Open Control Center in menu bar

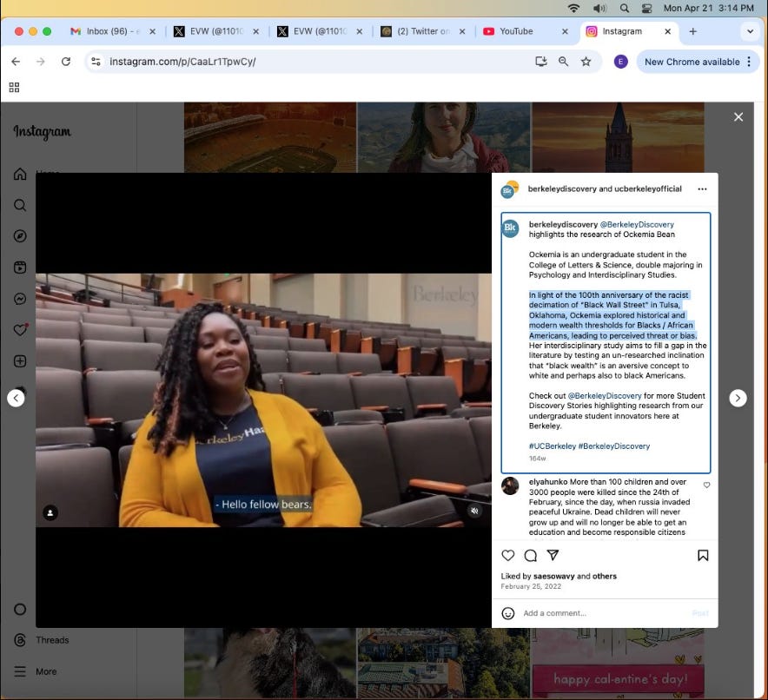coord(646,9)
